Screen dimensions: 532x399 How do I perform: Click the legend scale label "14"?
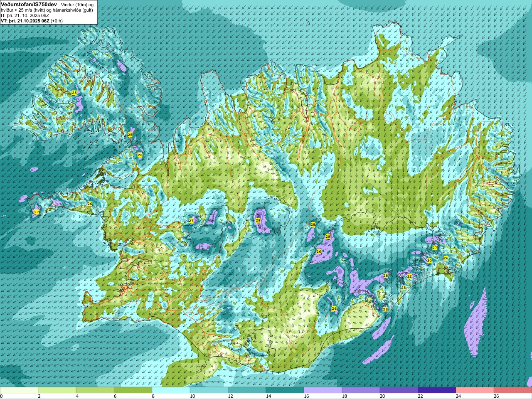click(268, 396)
